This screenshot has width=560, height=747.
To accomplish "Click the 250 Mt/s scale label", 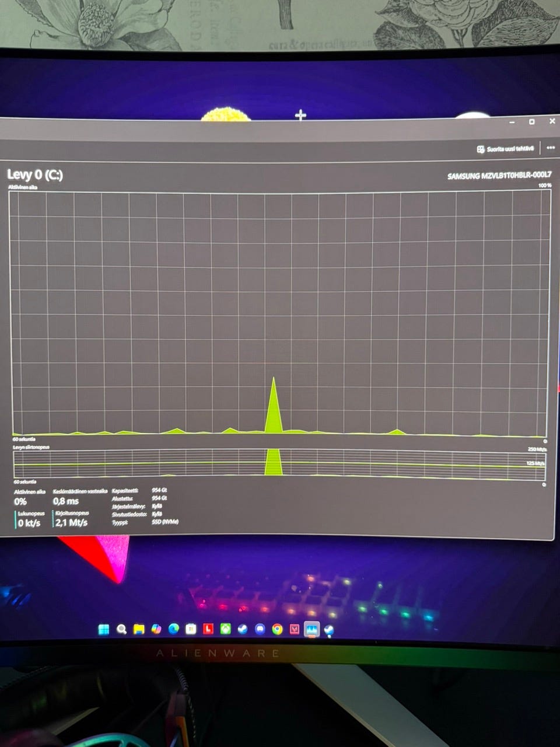I will [537, 449].
